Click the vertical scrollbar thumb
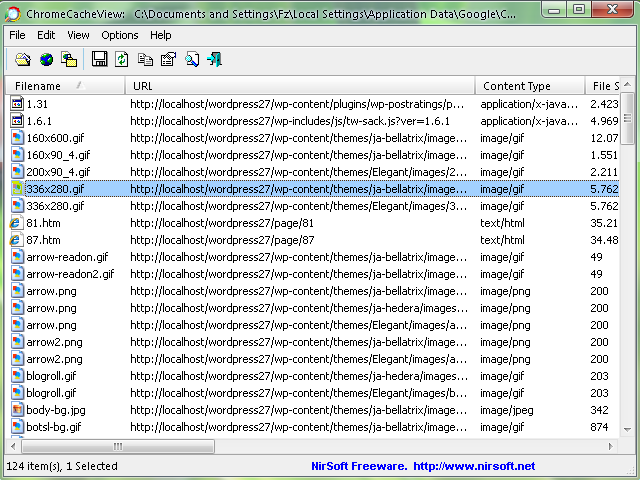 (627, 118)
